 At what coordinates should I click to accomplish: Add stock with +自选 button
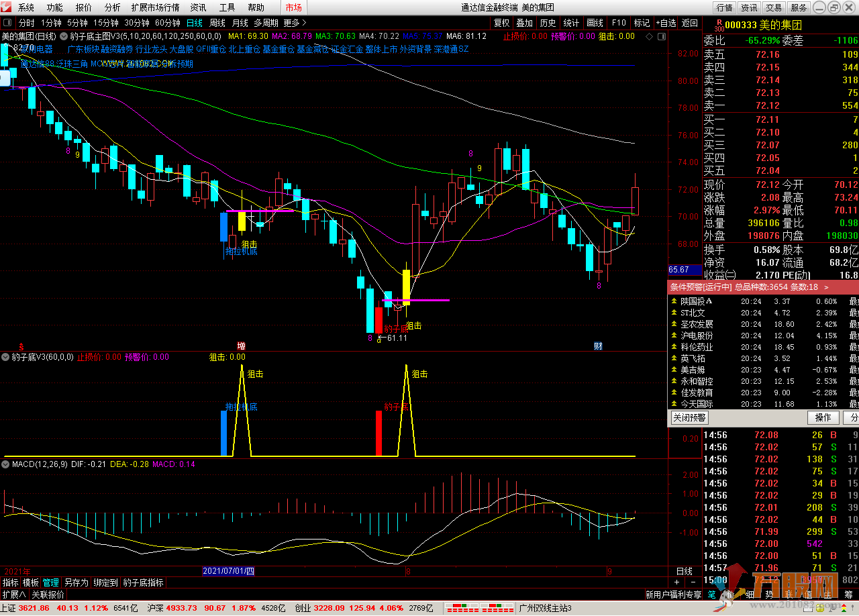(x=666, y=23)
